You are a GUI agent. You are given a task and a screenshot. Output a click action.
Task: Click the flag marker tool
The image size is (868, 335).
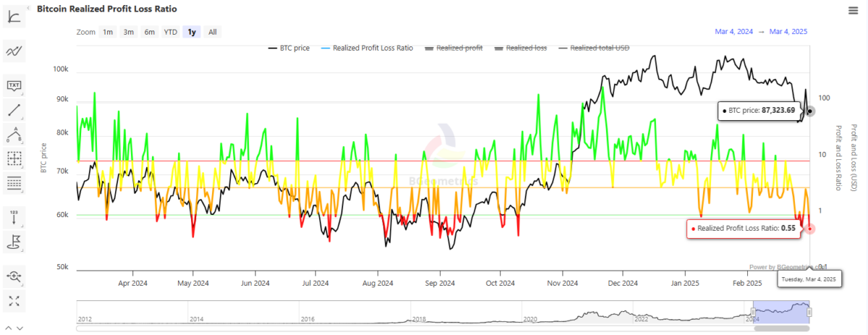click(14, 241)
